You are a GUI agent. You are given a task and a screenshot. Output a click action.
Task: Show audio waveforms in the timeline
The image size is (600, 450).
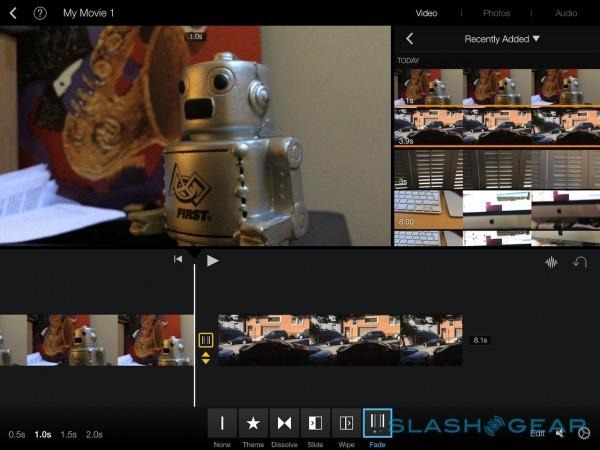pyautogui.click(x=550, y=262)
